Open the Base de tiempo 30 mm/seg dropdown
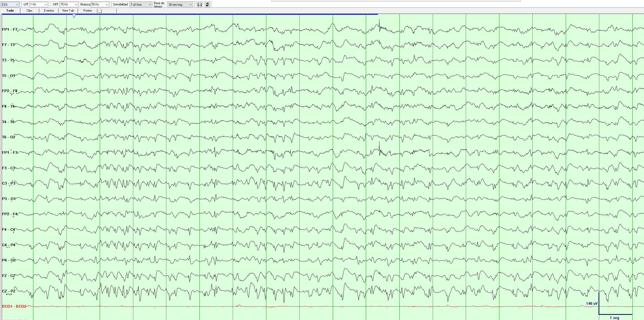The height and width of the screenshot is (320, 644). 180,4
